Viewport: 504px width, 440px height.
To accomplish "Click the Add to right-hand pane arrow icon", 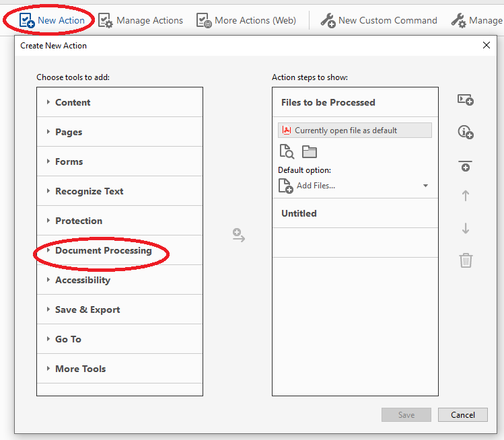I will pyautogui.click(x=239, y=235).
